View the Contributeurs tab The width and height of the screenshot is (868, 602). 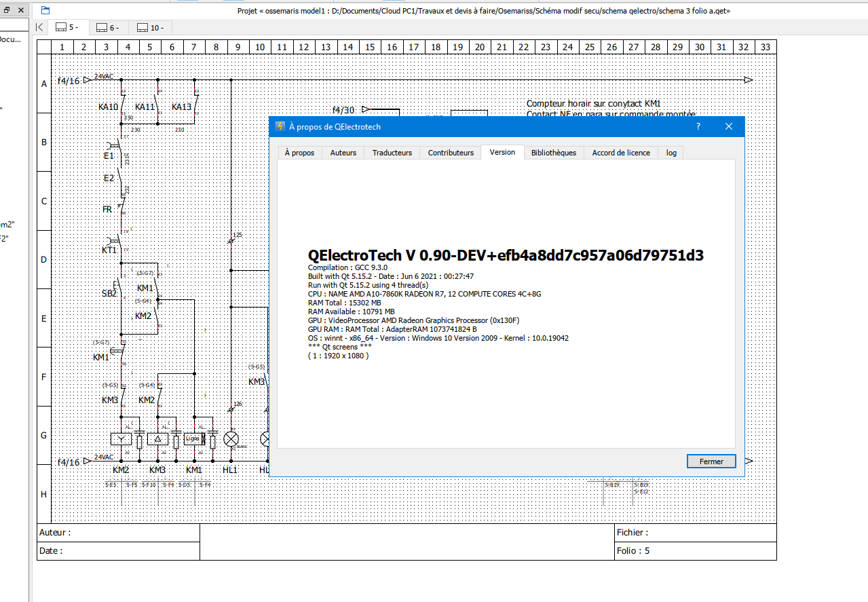pos(451,153)
